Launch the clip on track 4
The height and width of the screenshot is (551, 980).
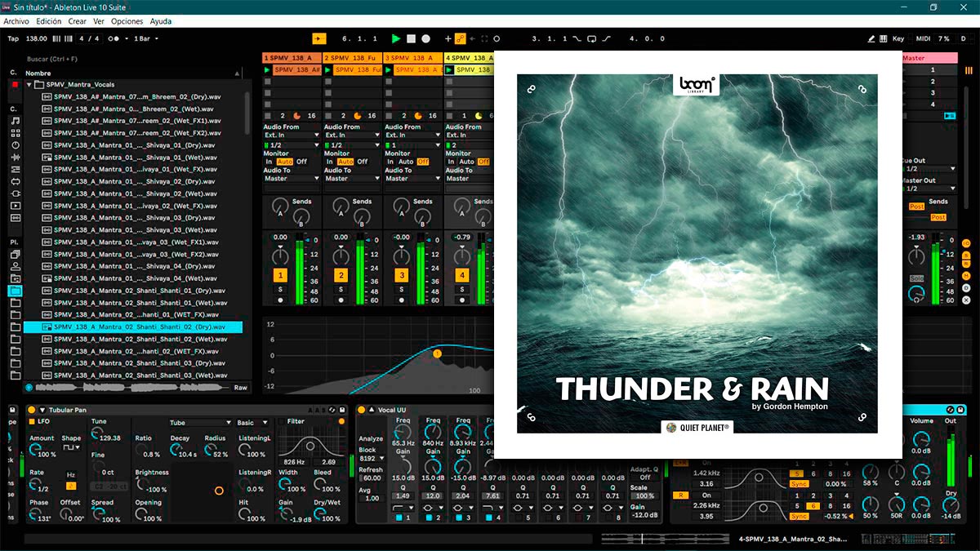pyautogui.click(x=449, y=70)
